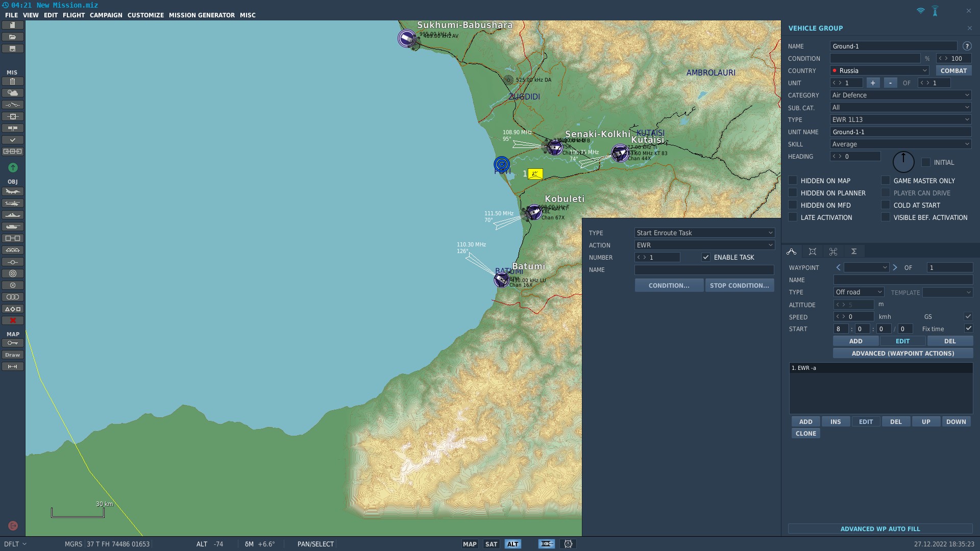Image resolution: width=980 pixels, height=551 pixels.
Task: Open the mission briefing clipboard icon
Action: [13, 81]
